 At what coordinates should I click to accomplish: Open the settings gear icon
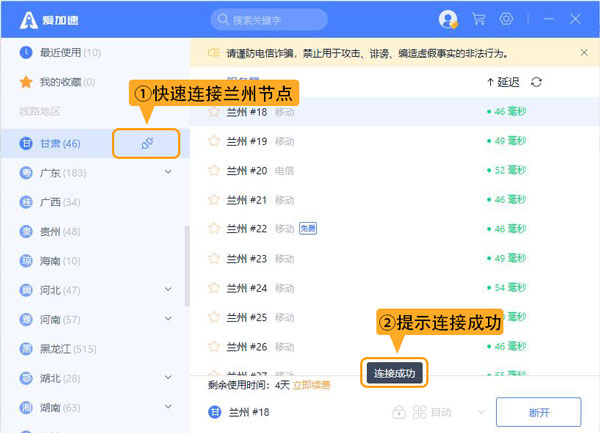[x=506, y=19]
